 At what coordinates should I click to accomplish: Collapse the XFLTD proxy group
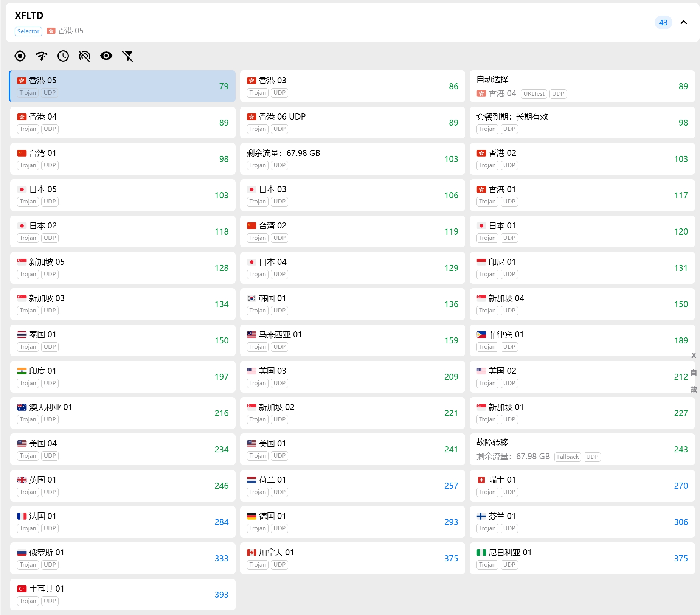click(683, 22)
